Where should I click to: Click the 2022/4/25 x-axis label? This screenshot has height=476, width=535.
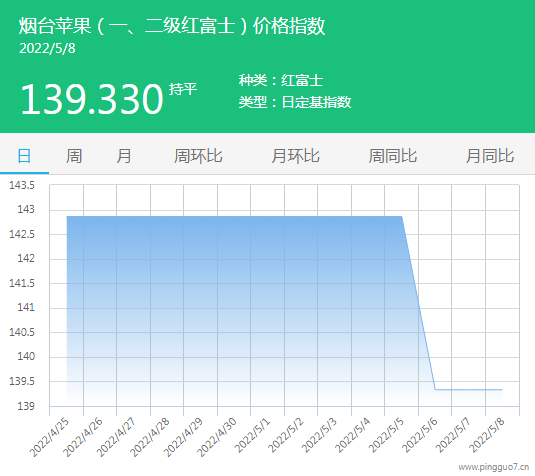coord(49,437)
